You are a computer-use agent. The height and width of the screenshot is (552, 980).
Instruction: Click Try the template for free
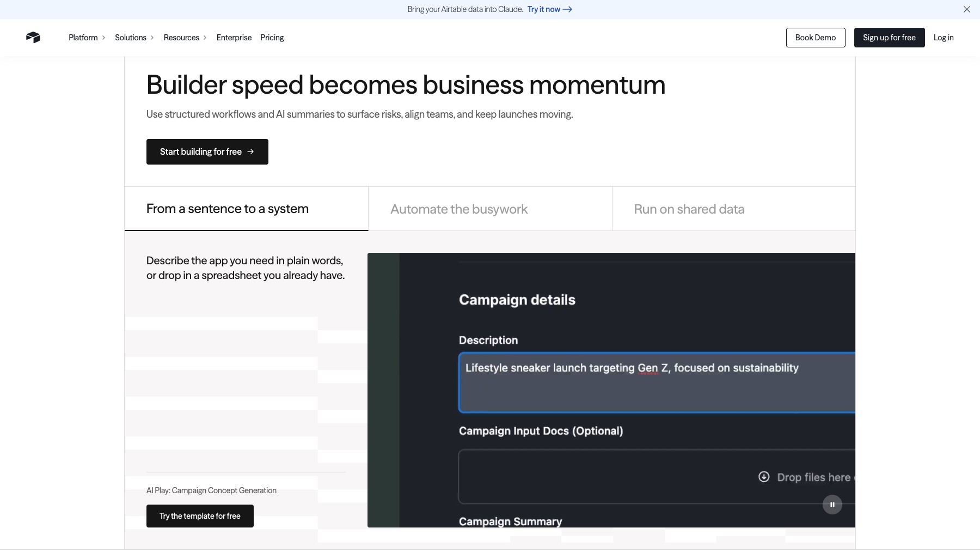coord(200,516)
